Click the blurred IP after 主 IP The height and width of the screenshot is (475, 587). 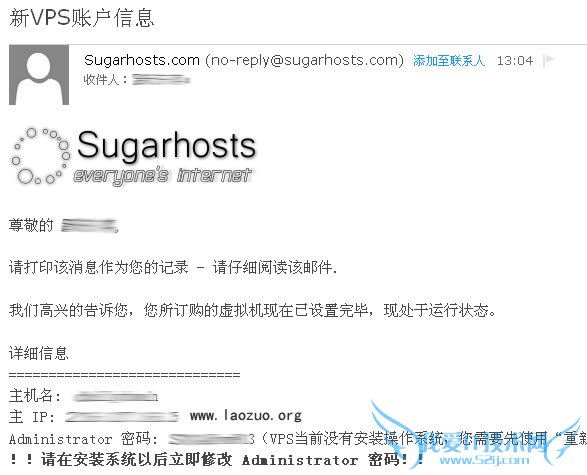[122, 417]
